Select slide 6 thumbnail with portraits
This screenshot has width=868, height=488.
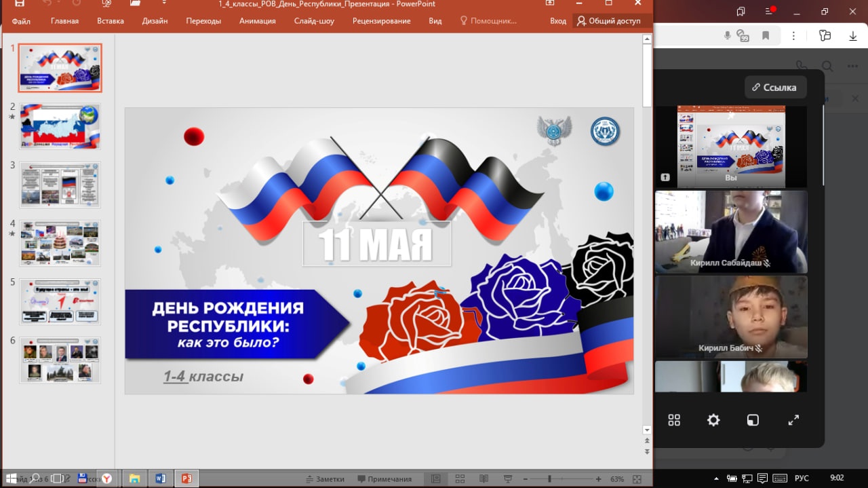click(x=60, y=360)
